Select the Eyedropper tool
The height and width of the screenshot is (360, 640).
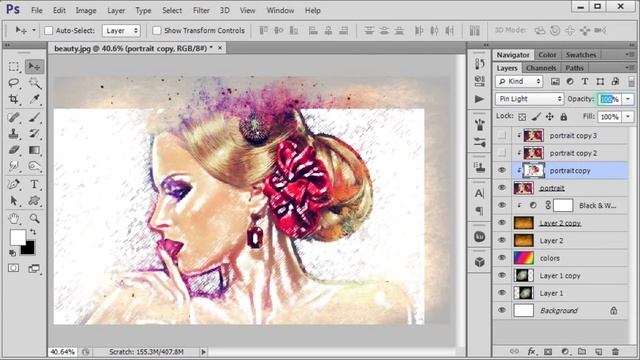coord(34,100)
